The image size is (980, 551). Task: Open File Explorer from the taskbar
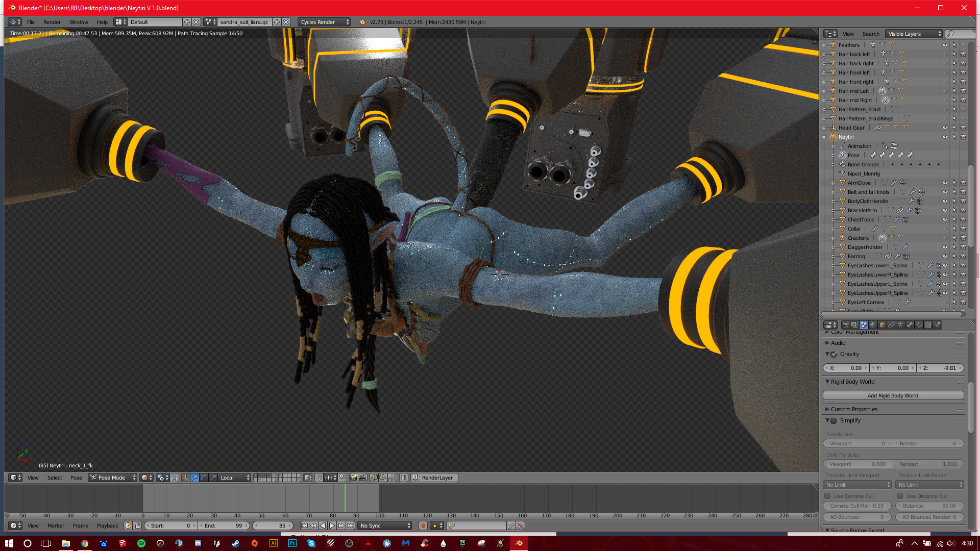tap(66, 543)
